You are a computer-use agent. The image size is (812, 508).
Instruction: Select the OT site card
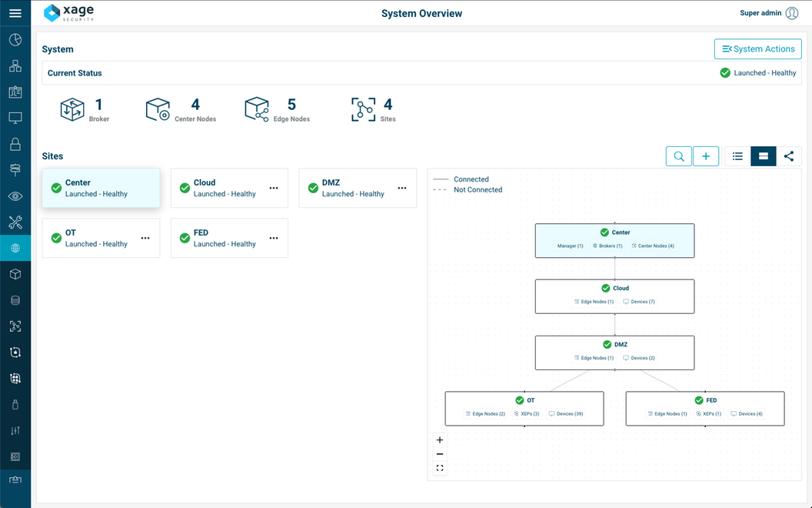[x=101, y=238]
